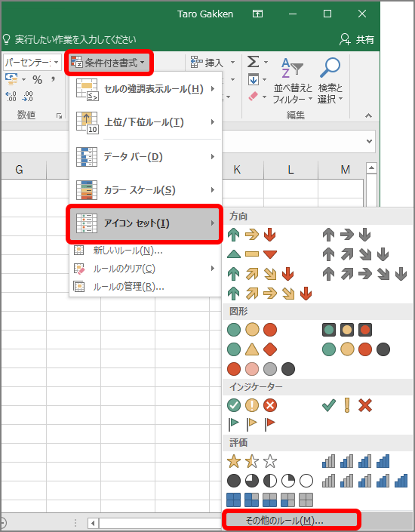Click the percent style button
Viewport: 415px width, 532px height.
pos(37,80)
